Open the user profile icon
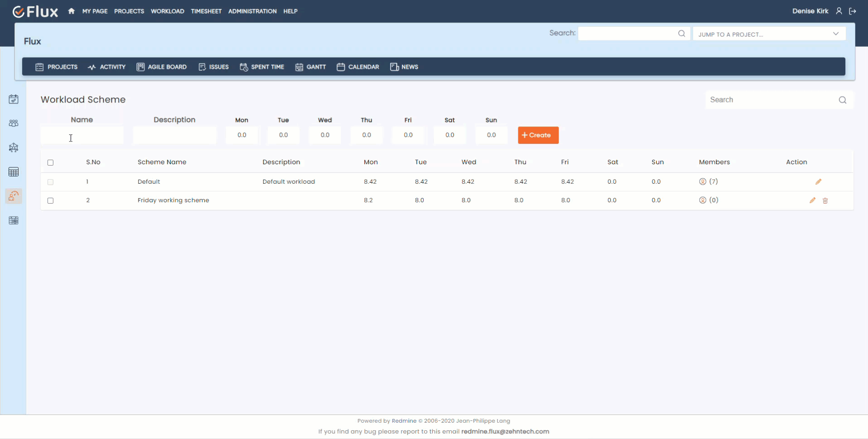This screenshot has width=868, height=439. pyautogui.click(x=839, y=11)
